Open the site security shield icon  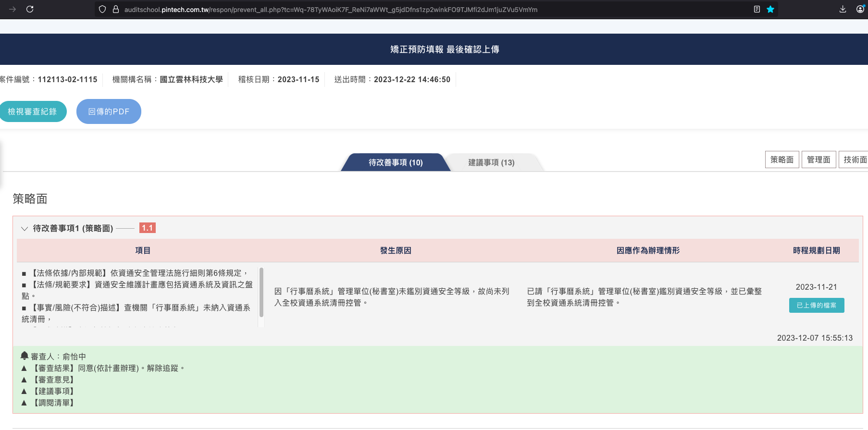pos(102,9)
